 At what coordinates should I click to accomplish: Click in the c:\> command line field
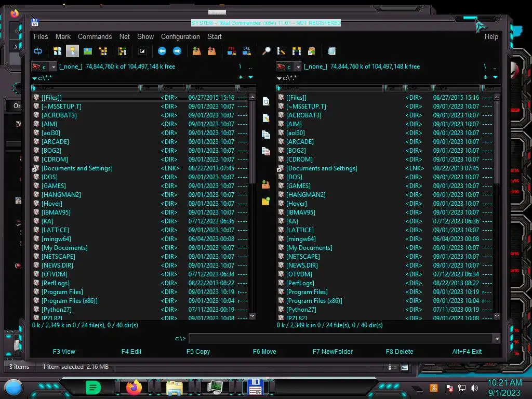click(x=341, y=338)
